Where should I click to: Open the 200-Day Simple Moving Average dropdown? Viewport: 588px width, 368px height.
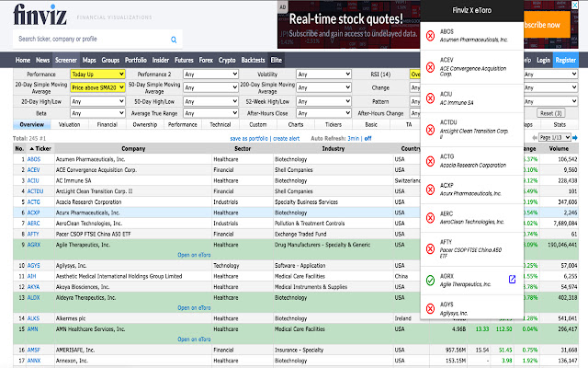(x=323, y=87)
